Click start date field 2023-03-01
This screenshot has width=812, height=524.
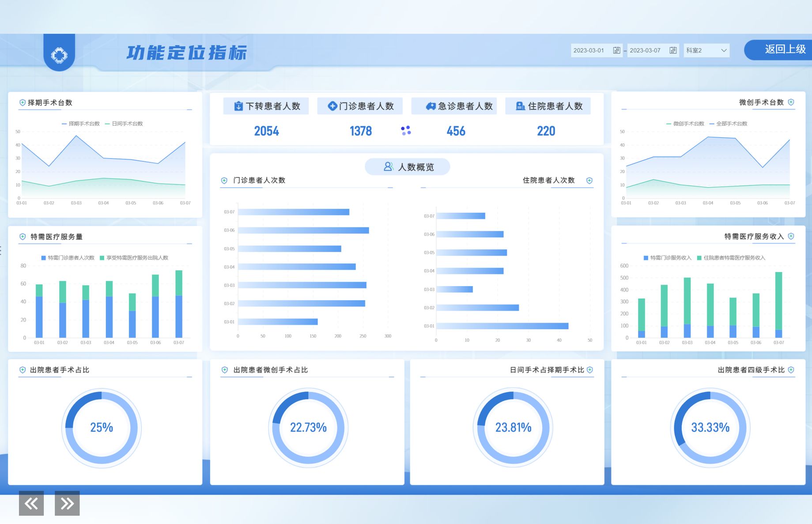[597, 50]
